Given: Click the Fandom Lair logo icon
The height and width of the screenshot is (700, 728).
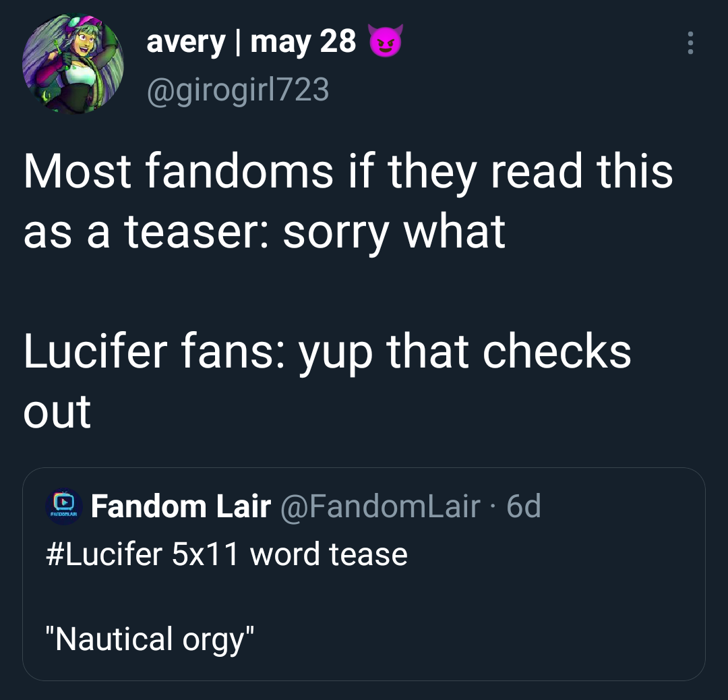Looking at the screenshot, I should (x=63, y=506).
